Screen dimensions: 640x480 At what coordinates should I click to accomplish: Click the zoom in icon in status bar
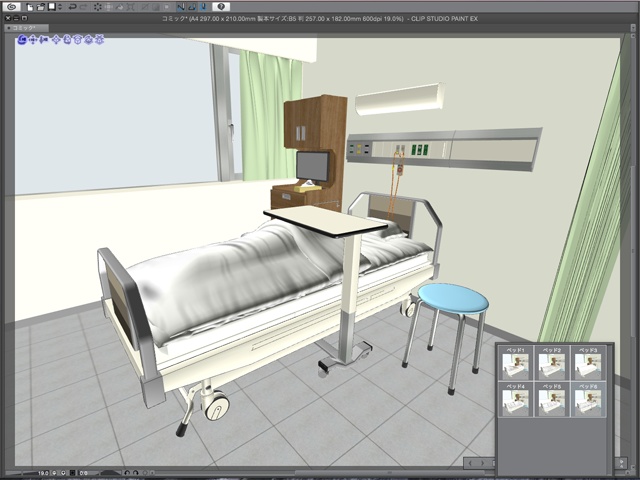pos(63,473)
